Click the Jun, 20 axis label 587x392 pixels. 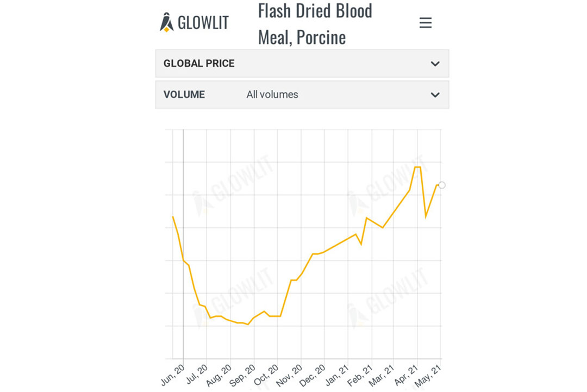click(x=173, y=375)
